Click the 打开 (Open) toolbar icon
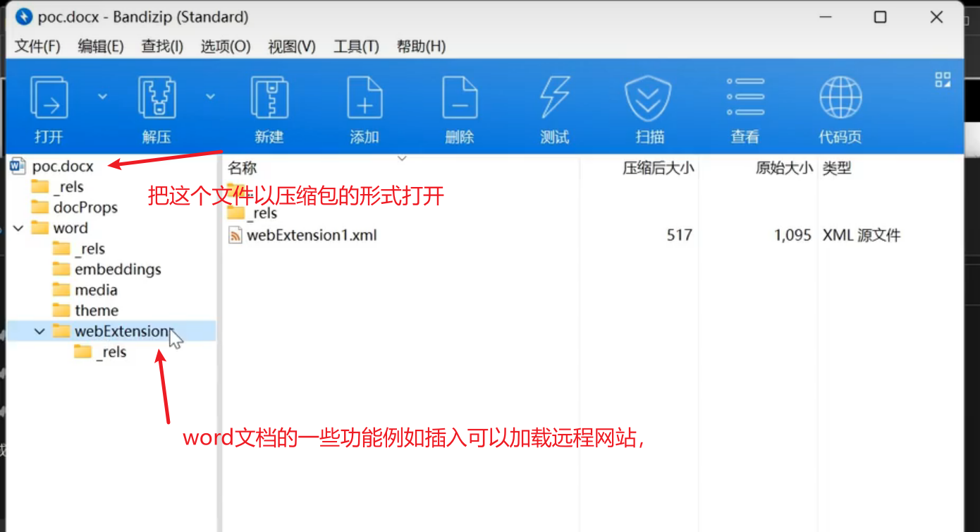 tap(49, 98)
